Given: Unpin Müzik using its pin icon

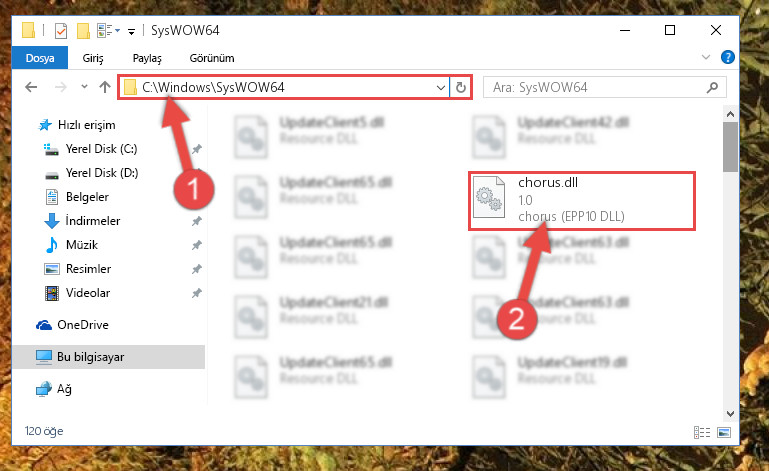Looking at the screenshot, I should point(197,245).
